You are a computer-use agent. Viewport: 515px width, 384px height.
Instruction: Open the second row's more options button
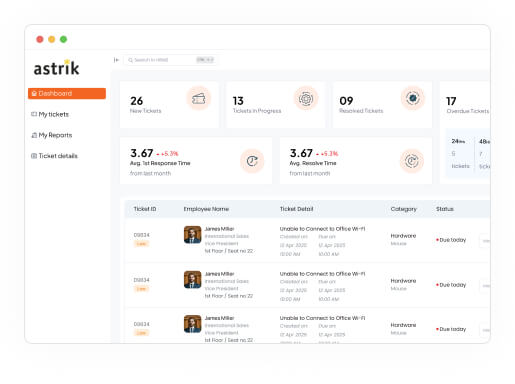(485, 286)
